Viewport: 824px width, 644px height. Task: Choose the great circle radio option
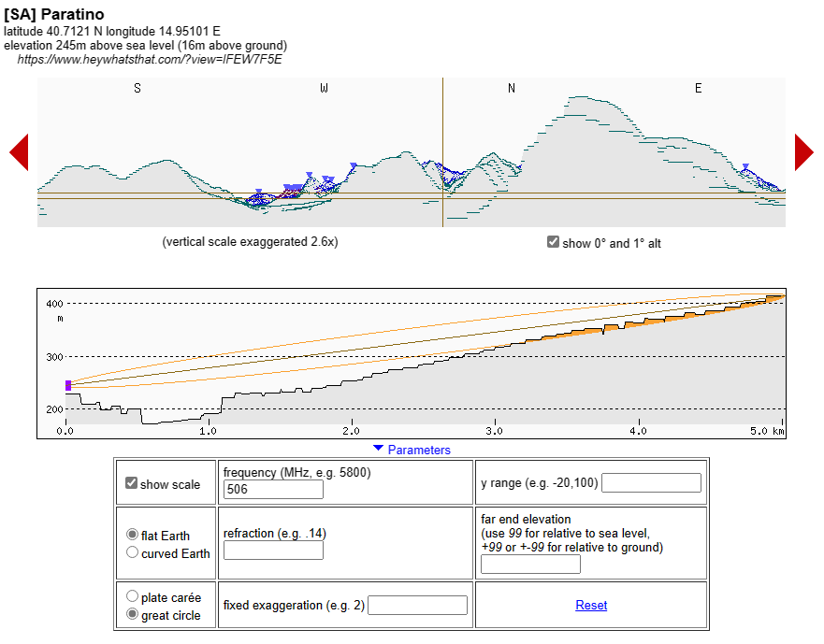(133, 614)
